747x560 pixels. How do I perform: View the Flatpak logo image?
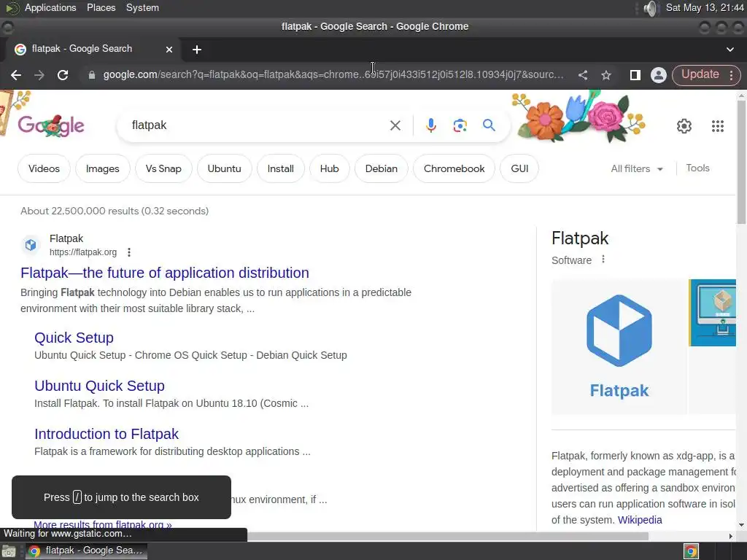click(x=619, y=346)
